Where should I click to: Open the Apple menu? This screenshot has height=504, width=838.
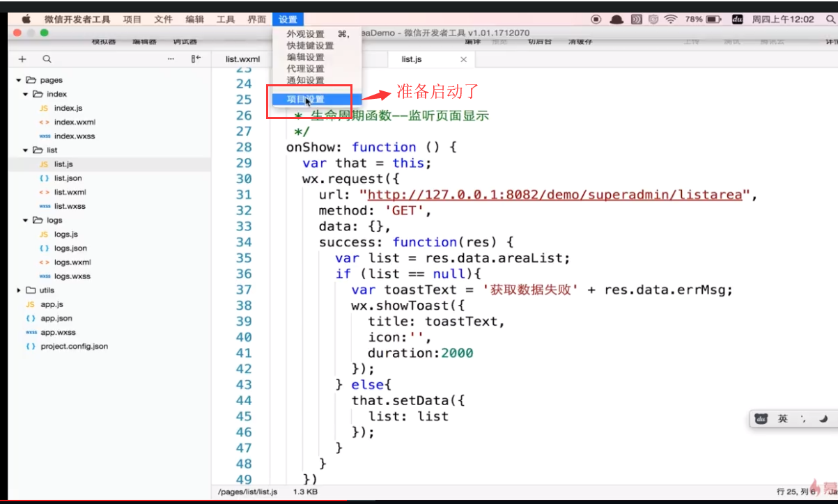click(26, 19)
